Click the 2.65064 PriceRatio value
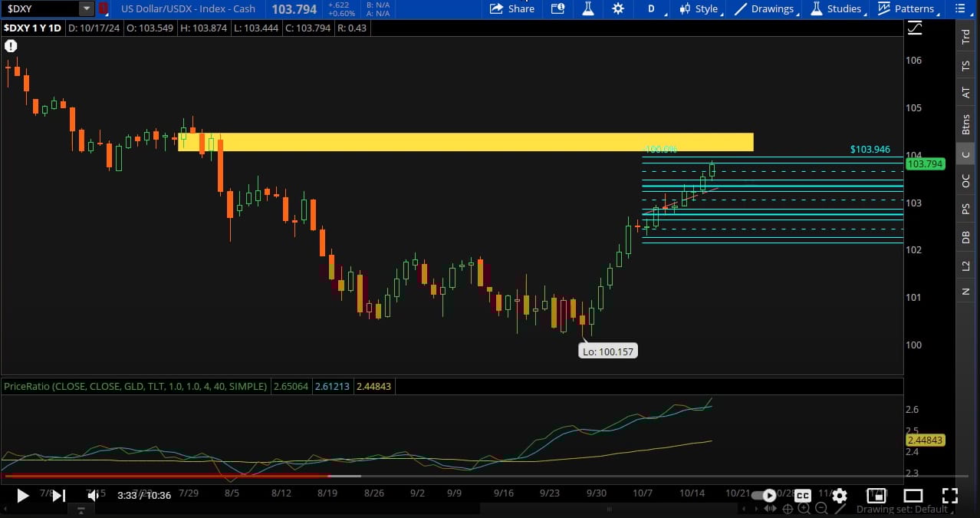This screenshot has width=980, height=518. pyautogui.click(x=291, y=386)
